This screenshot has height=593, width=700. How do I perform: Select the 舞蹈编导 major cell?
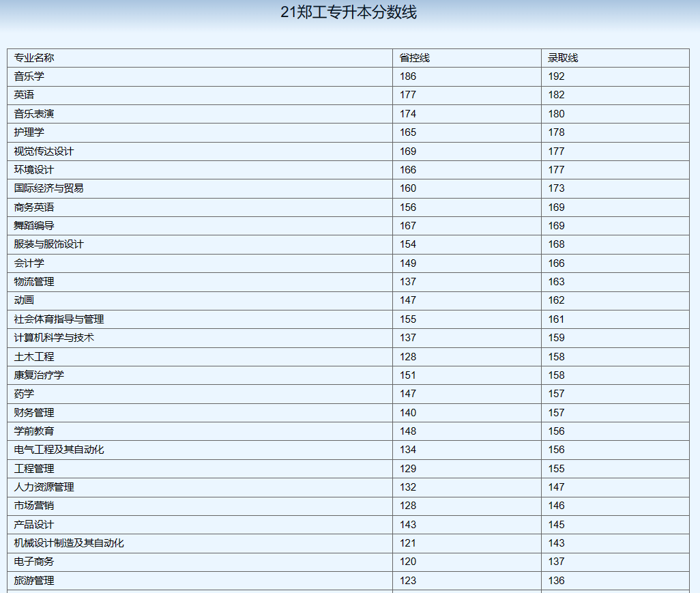pyautogui.click(x=200, y=226)
